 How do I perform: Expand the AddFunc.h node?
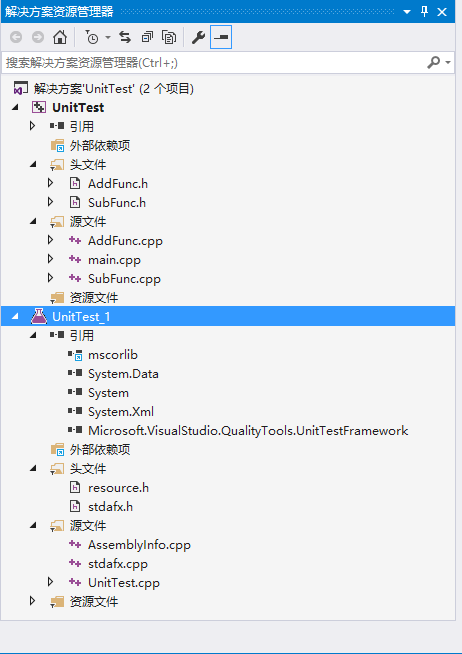point(50,183)
